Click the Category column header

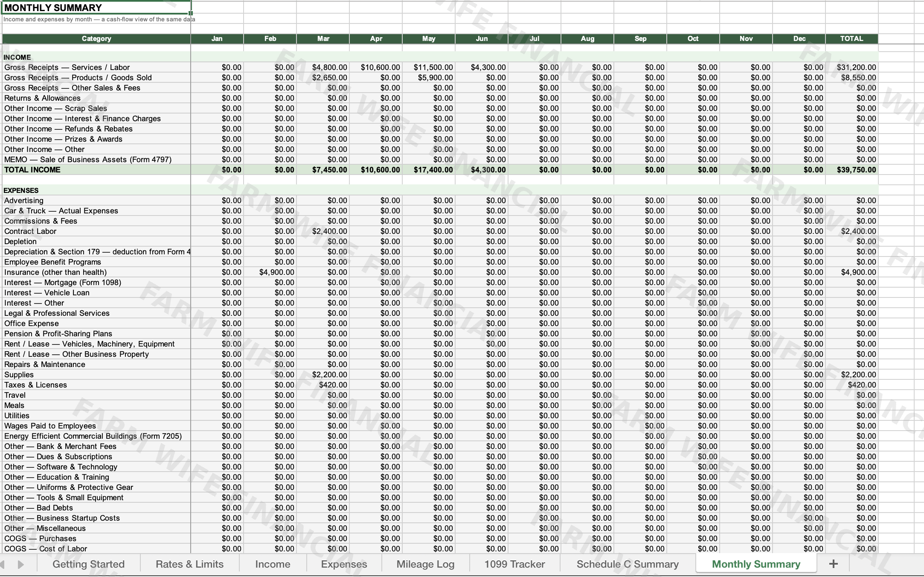(x=96, y=38)
